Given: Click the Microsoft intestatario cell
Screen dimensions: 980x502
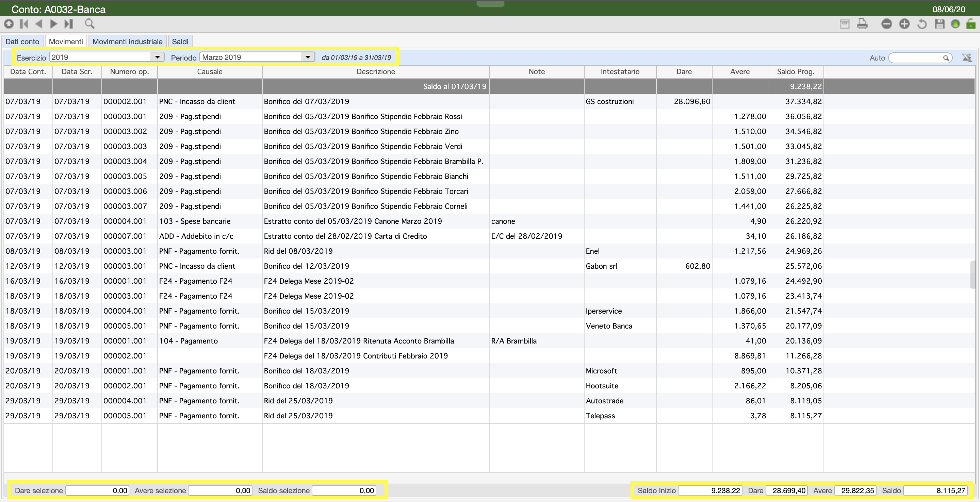Looking at the screenshot, I should tap(620, 371).
